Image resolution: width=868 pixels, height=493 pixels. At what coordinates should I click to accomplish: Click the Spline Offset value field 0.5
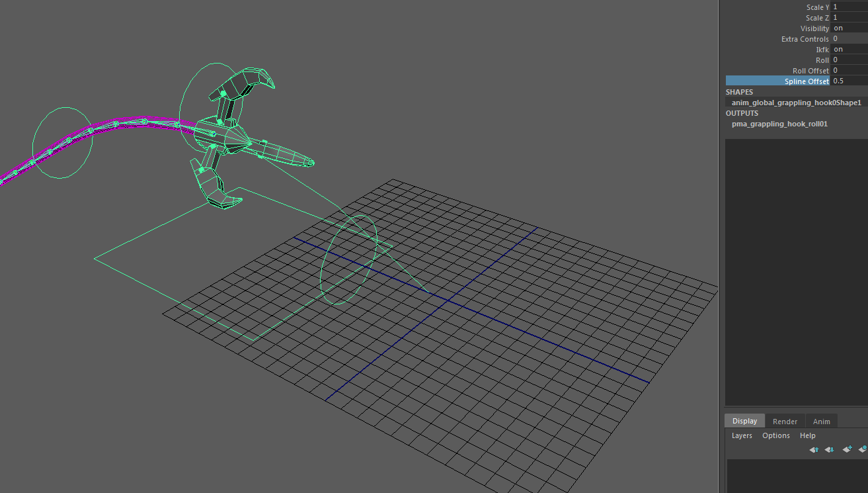pyautogui.click(x=849, y=81)
